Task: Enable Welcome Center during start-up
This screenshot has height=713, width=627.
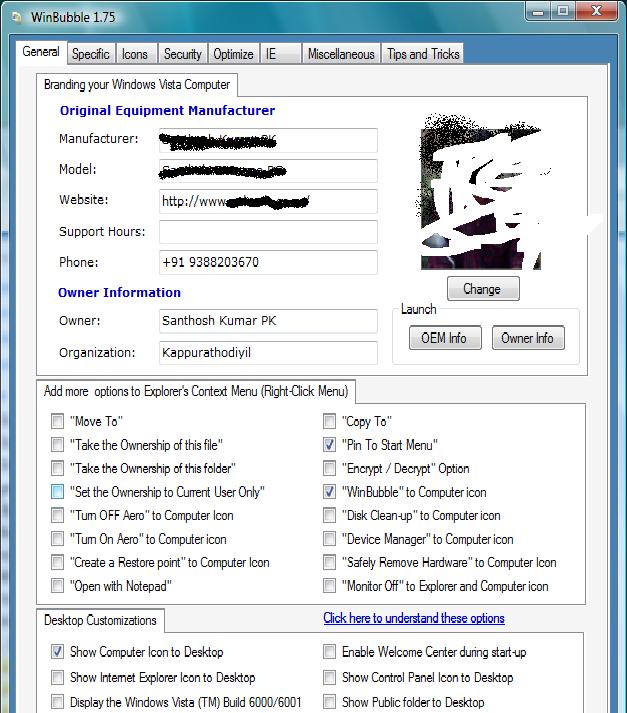Action: point(329,652)
